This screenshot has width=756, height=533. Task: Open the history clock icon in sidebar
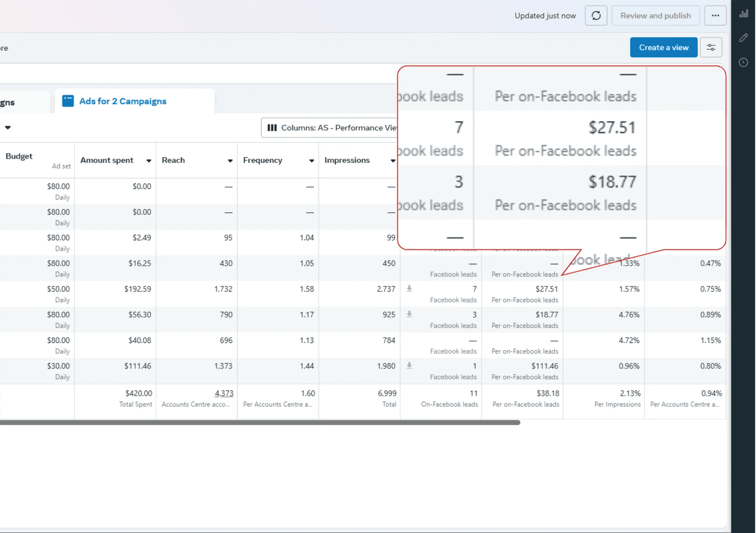[x=743, y=63]
